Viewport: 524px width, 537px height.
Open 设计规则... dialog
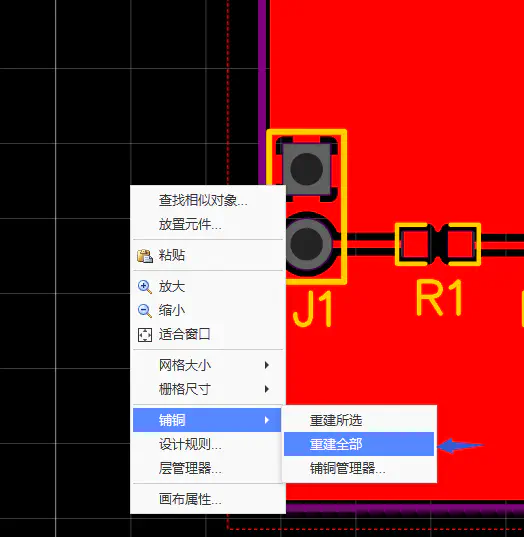(208, 445)
